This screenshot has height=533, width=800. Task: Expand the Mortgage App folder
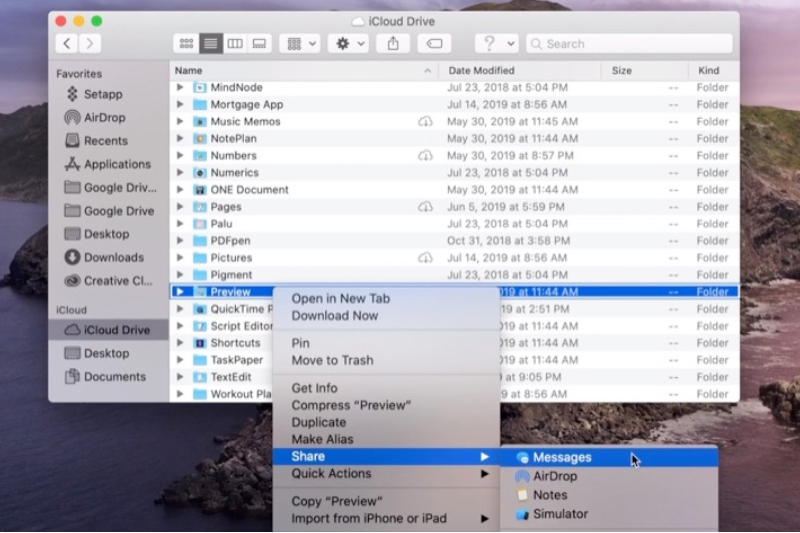pyautogui.click(x=180, y=104)
